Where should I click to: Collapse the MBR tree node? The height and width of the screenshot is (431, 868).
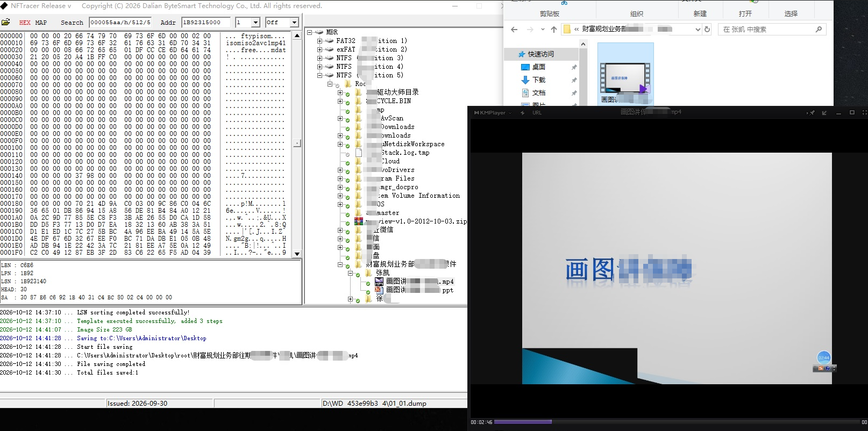pyautogui.click(x=309, y=32)
